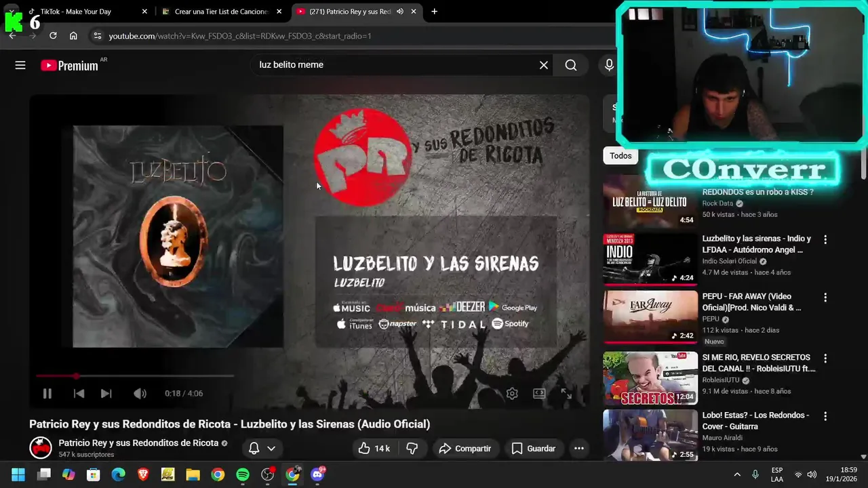Open Microsoft Store from the taskbar
The width and height of the screenshot is (868, 488).
94,474
